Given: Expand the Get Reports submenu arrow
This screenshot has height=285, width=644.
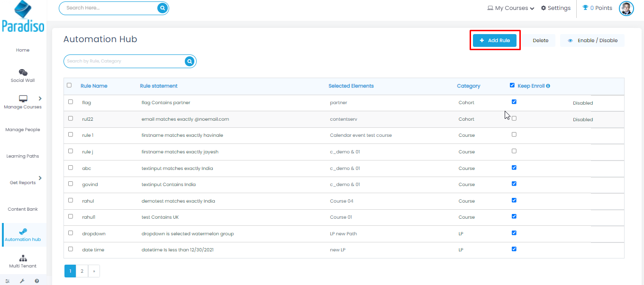Looking at the screenshot, I should [x=40, y=178].
